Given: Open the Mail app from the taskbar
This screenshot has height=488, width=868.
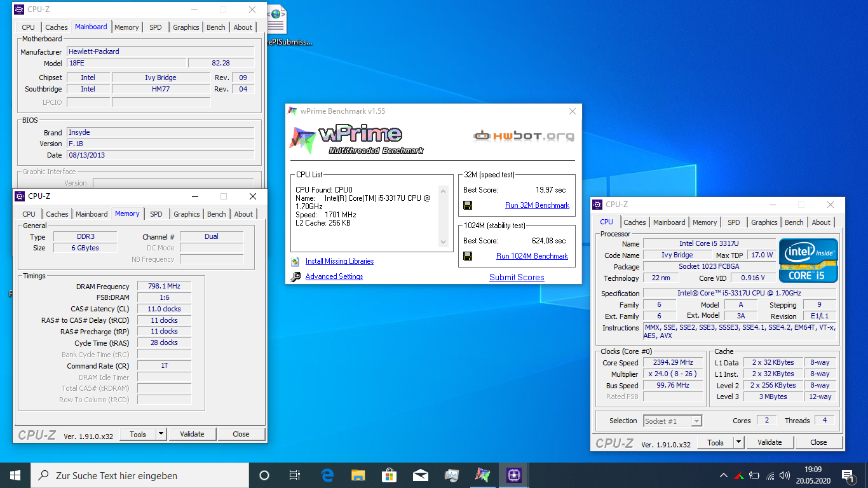Looking at the screenshot, I should pos(420,475).
